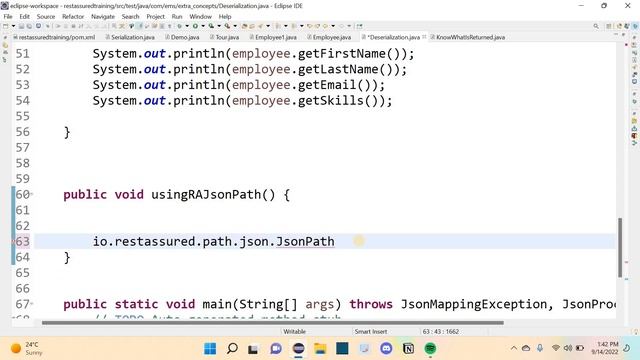Open File Explorer from the taskbar

(320, 349)
